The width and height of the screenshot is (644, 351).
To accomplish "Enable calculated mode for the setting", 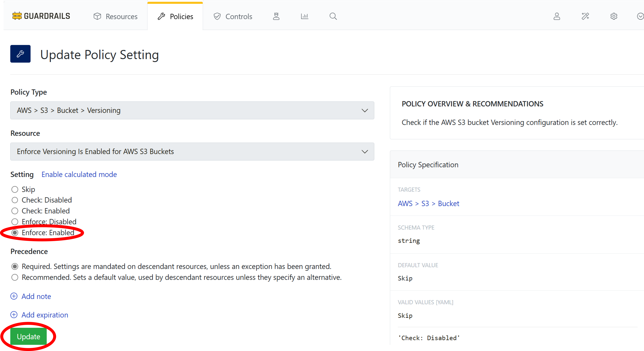I will click(79, 174).
